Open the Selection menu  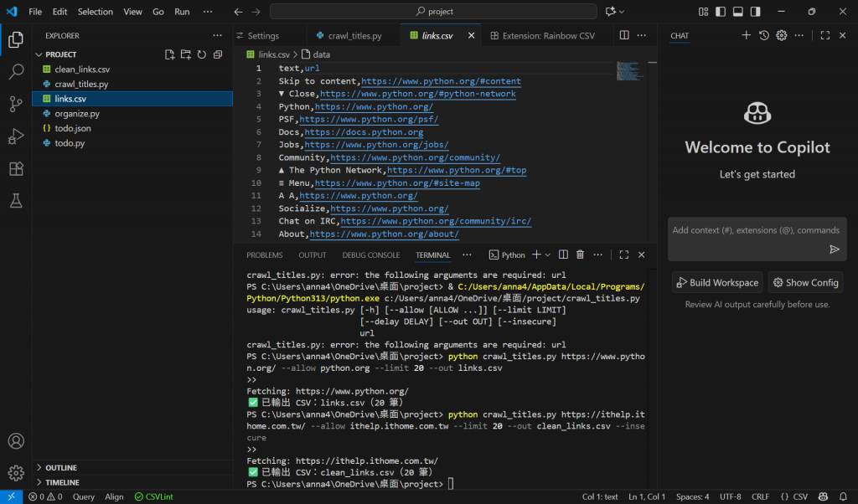pos(95,12)
